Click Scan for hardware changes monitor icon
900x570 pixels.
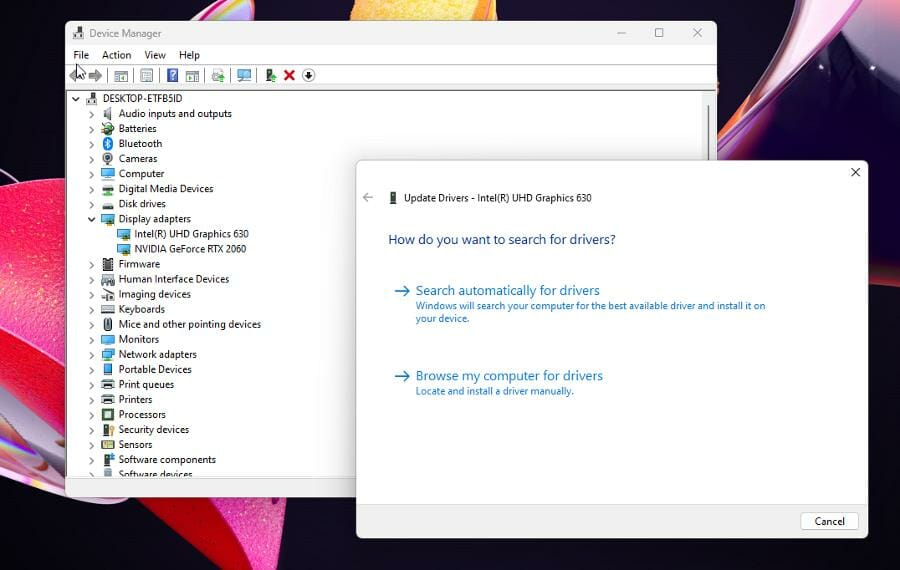244,75
